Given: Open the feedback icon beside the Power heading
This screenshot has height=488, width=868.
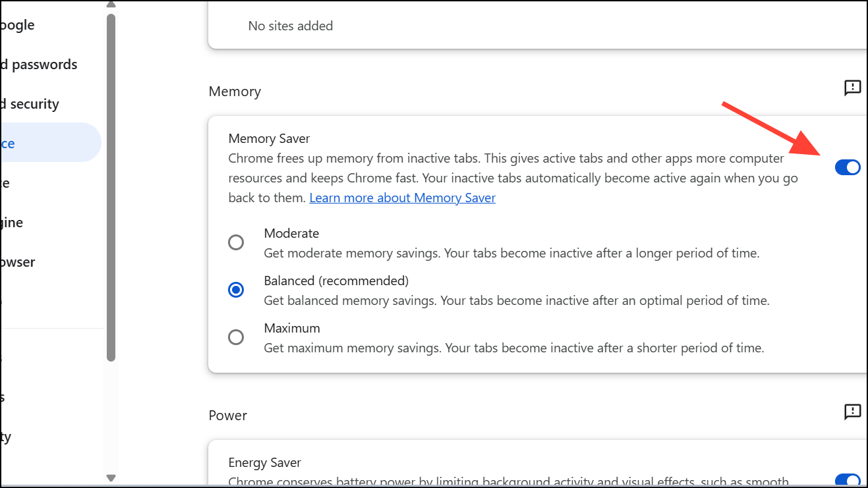Looking at the screenshot, I should (x=852, y=412).
